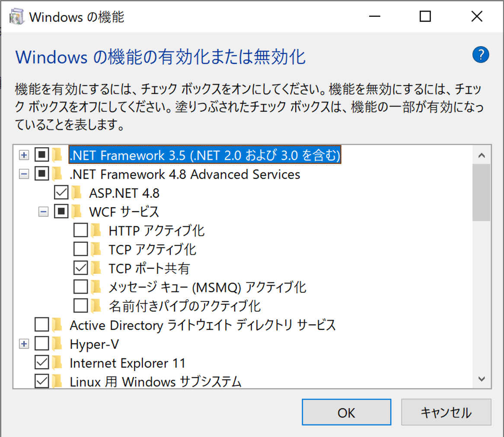Enable メッセージ キュー (MSMQ) アクティブ化 checkbox
The height and width of the screenshot is (437, 504).
point(80,287)
